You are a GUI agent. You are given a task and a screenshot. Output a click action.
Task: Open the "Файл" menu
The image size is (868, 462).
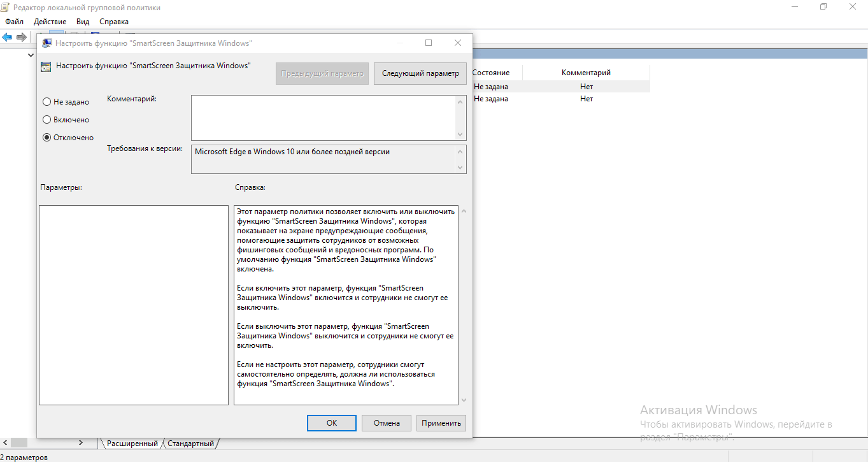[x=14, y=22]
